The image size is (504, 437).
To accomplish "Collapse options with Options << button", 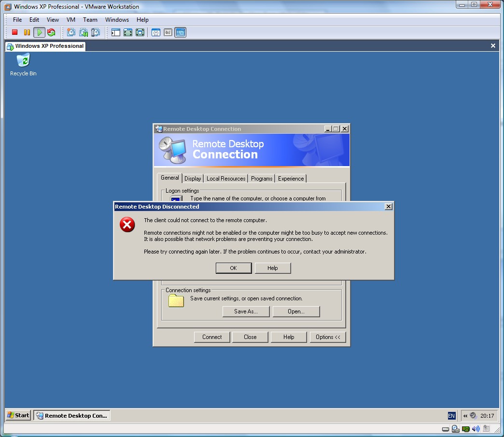I will [x=328, y=337].
